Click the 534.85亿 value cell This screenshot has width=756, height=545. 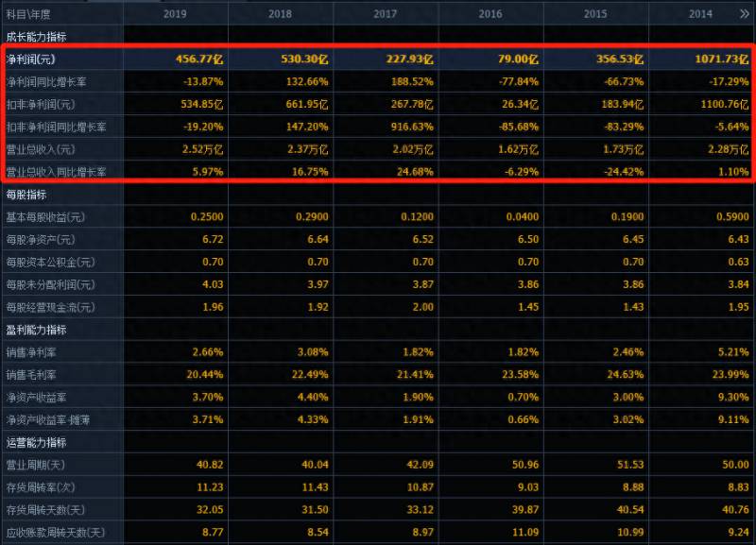point(202,105)
